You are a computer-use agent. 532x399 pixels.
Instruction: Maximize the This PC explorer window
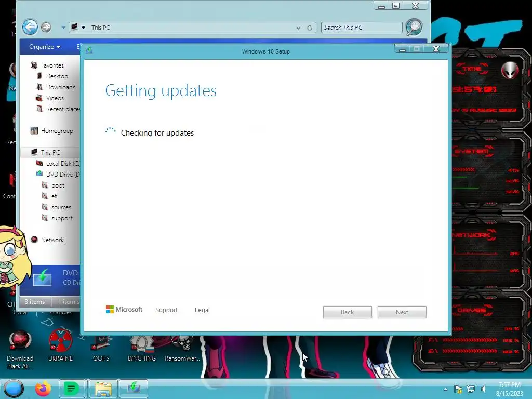coord(395,5)
